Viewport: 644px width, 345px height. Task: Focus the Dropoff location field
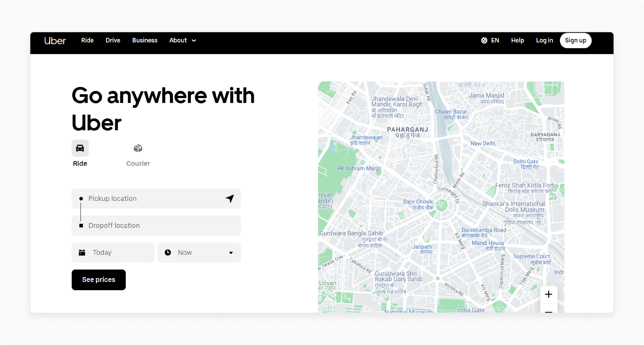(156, 226)
